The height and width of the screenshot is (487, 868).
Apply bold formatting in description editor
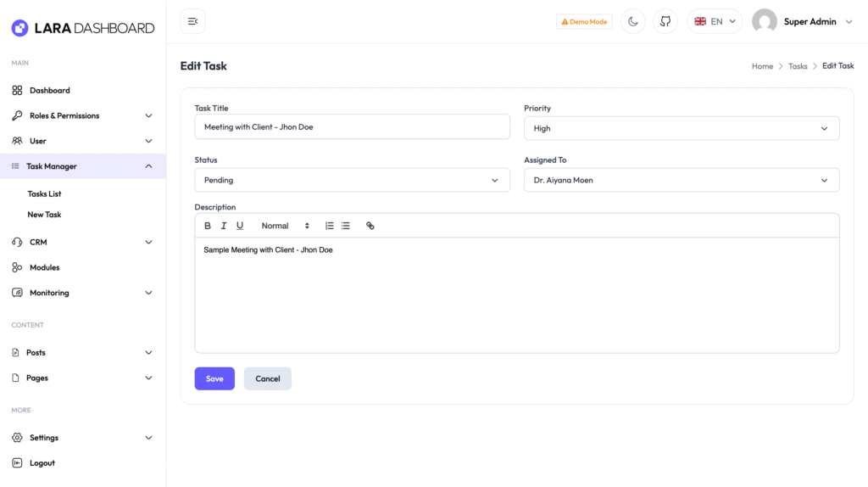click(x=208, y=226)
